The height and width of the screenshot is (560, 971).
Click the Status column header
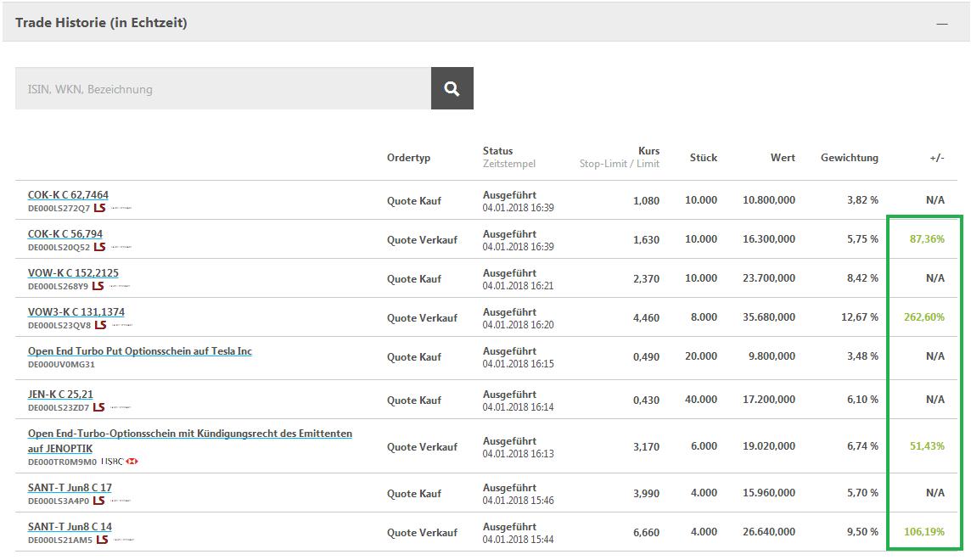tap(498, 150)
